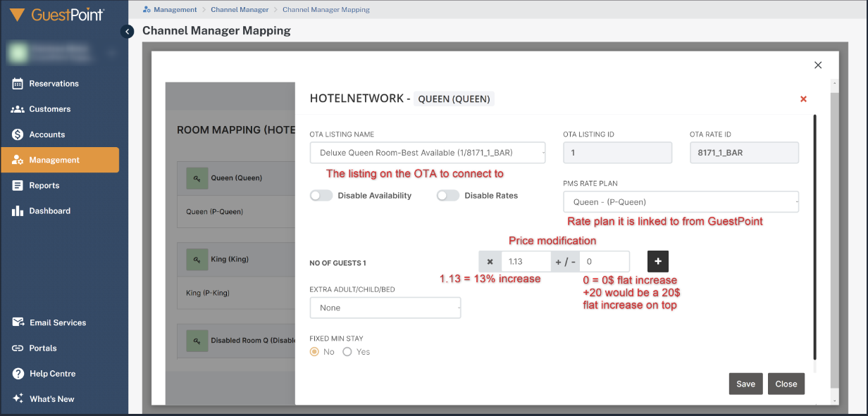The height and width of the screenshot is (416, 868).
Task: Click the Queen (Queen) room key icon
Action: click(196, 178)
